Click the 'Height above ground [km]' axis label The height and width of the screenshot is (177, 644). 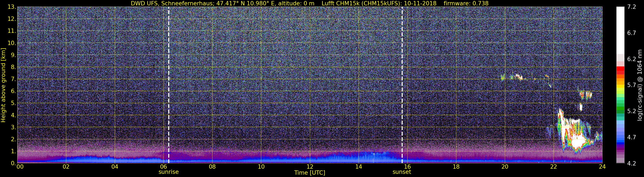click(3, 85)
